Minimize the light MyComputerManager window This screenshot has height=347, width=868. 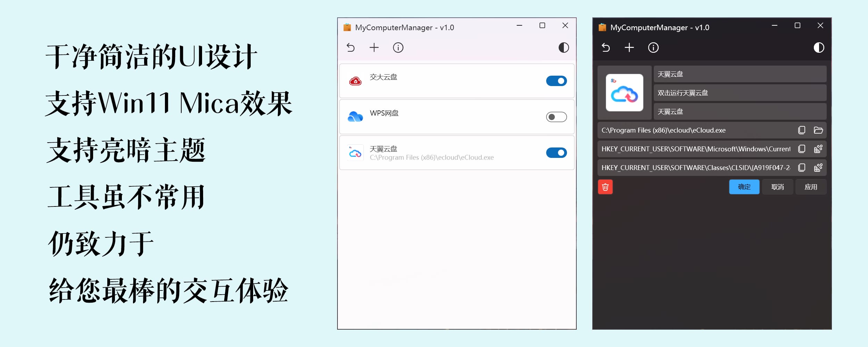pos(519,25)
